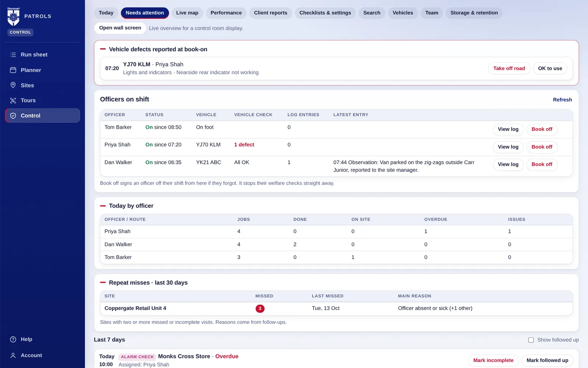Book off Dan Walker
This screenshot has height=368, width=588.
(x=542, y=164)
